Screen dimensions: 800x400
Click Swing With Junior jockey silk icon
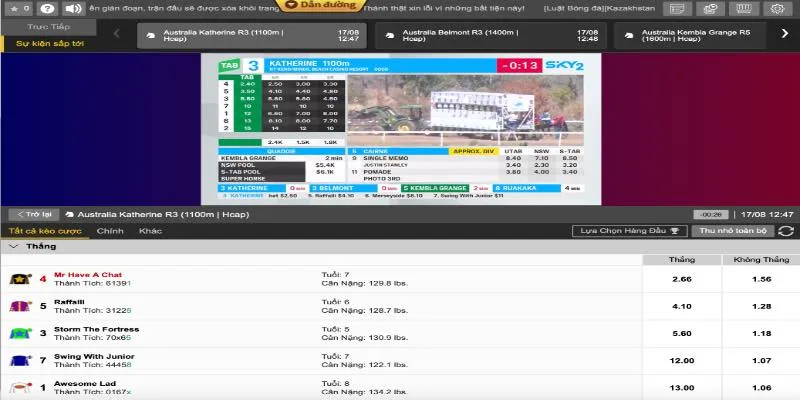click(20, 360)
